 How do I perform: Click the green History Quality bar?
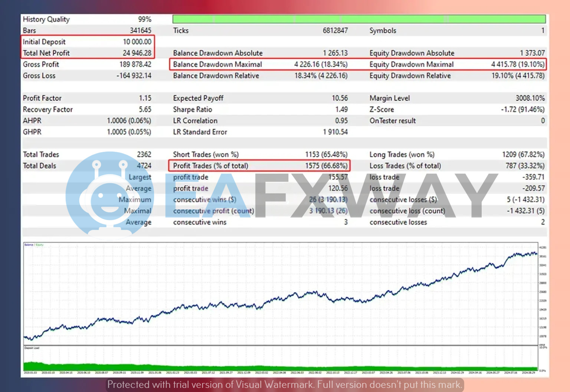(x=358, y=19)
